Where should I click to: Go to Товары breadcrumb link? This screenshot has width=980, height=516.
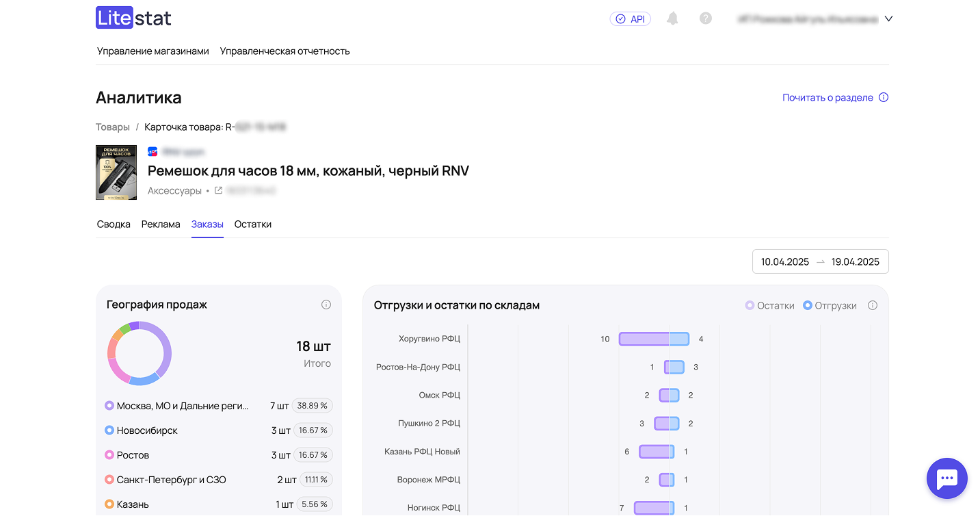pyautogui.click(x=113, y=127)
